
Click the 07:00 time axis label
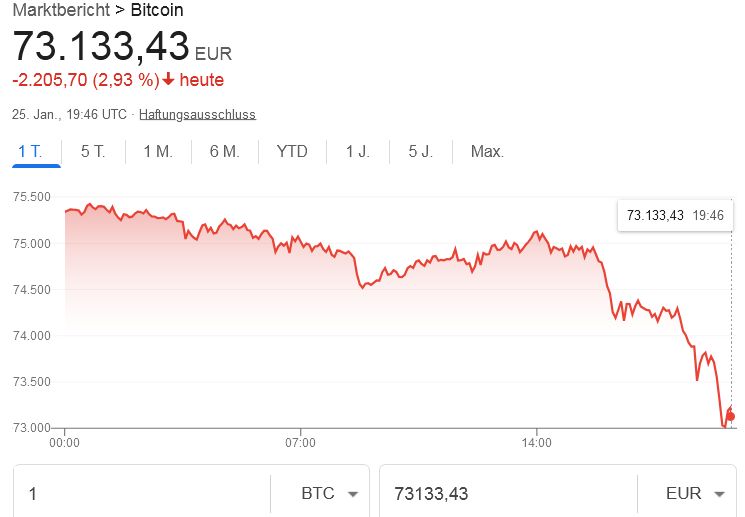(300, 441)
